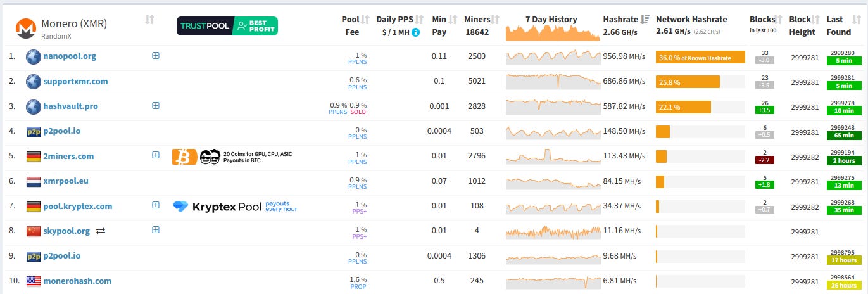Click the Daily PPS info icon
This screenshot has height=294, width=868.
click(x=415, y=32)
